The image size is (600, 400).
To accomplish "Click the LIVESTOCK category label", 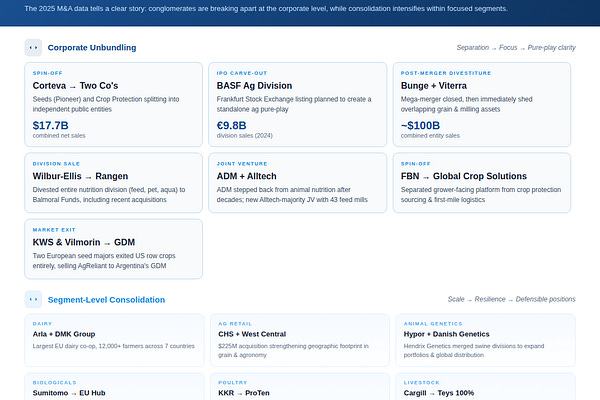I will (x=421, y=383).
